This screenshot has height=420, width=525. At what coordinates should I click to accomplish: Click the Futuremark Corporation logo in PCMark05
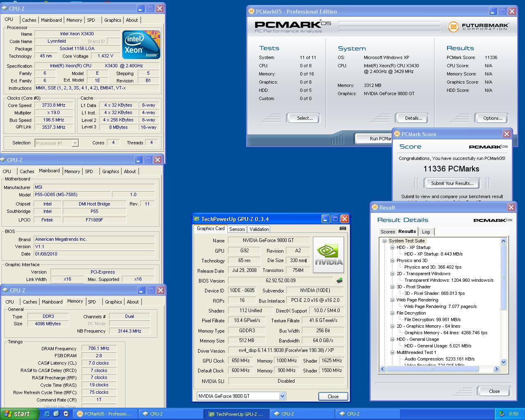(x=478, y=27)
